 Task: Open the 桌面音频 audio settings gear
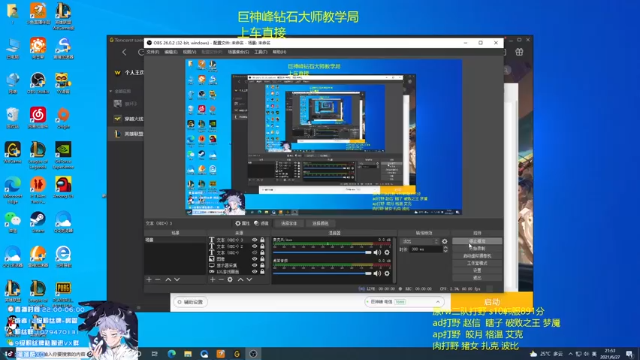pos(387,273)
